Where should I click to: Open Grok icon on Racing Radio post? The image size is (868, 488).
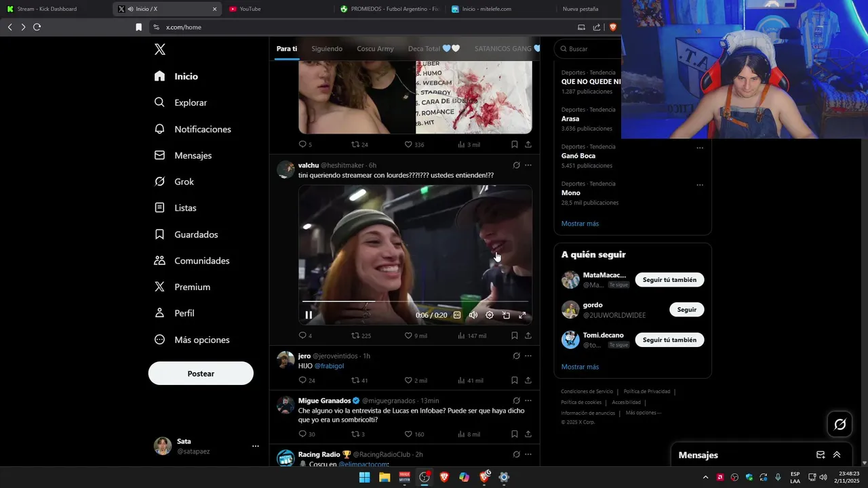point(516,455)
